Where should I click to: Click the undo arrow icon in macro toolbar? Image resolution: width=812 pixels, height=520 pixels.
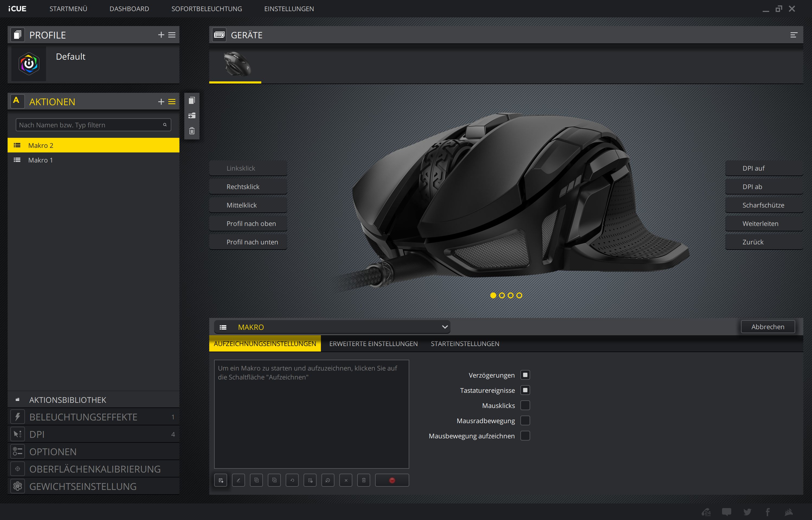292,480
